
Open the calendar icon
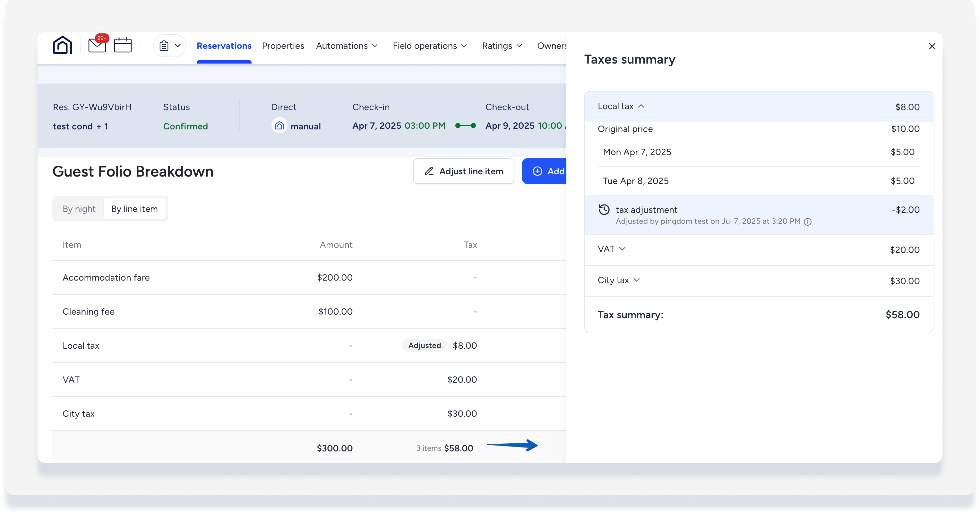coord(123,45)
